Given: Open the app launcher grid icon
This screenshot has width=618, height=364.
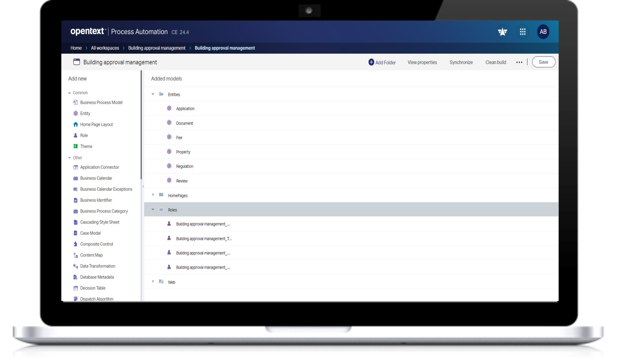Looking at the screenshot, I should click(x=523, y=31).
